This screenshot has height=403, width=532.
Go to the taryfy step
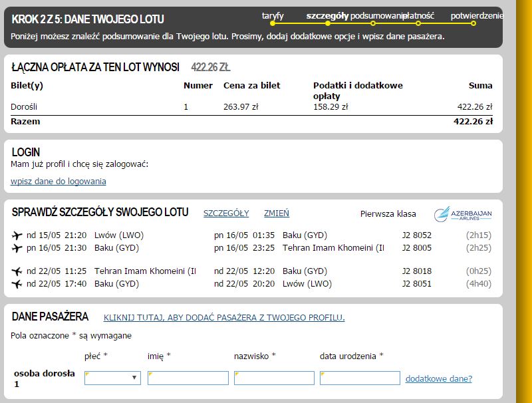273,15
